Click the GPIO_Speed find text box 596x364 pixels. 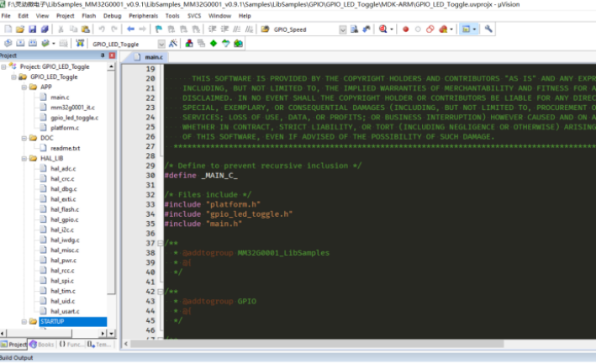click(x=304, y=29)
